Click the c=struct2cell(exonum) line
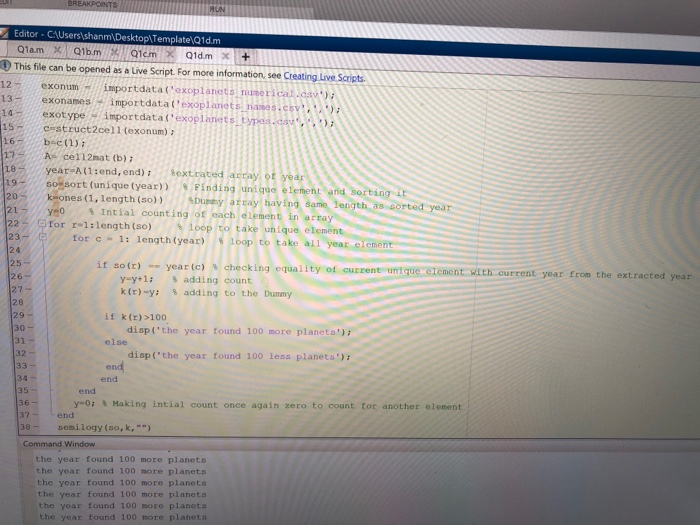The width and height of the screenshot is (700, 525). pyautogui.click(x=109, y=130)
